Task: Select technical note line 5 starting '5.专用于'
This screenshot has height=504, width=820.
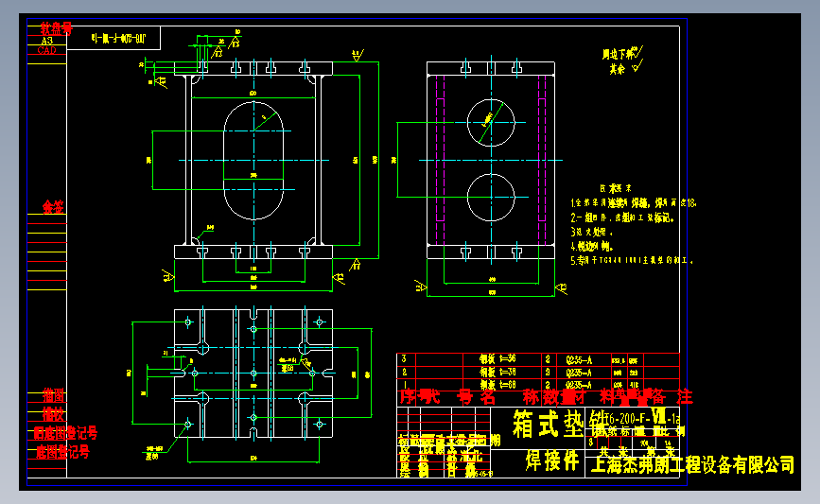Action: tap(632, 260)
